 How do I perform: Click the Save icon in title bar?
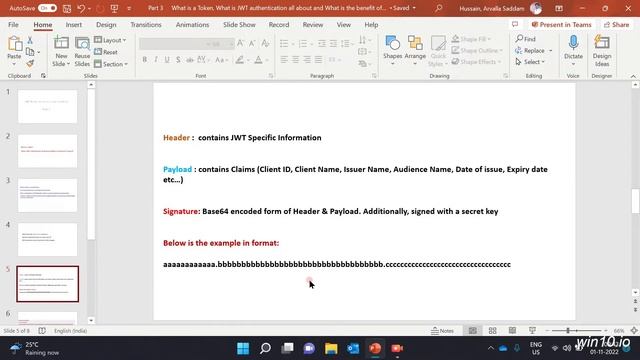(x=67, y=8)
